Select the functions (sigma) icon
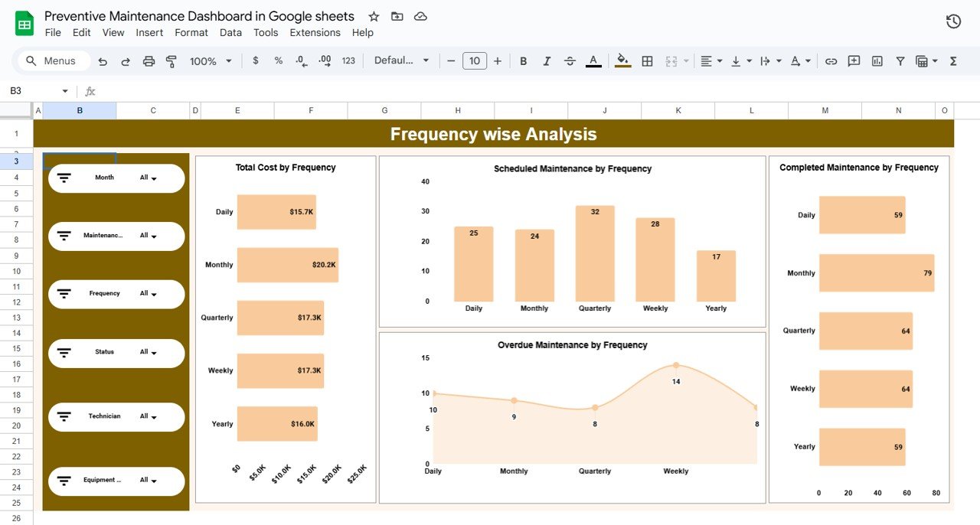Screen dimensions: 980x525 pyautogui.click(x=952, y=60)
